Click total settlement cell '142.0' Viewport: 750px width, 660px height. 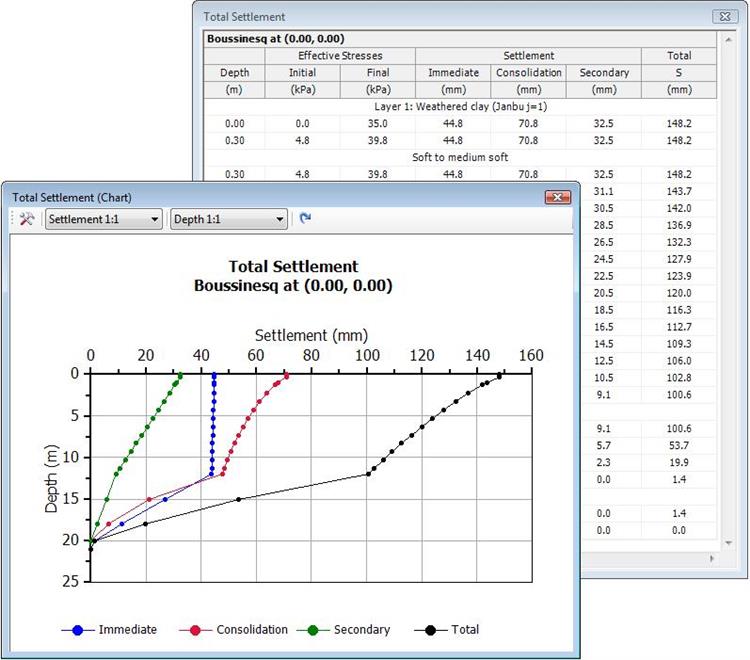tap(679, 208)
